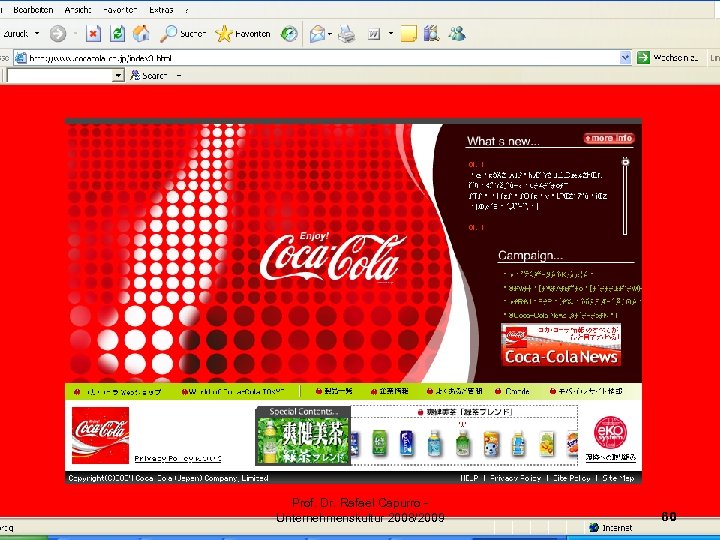The image size is (720, 540).
Task: Open the Ansicht menu
Action: 78,10
